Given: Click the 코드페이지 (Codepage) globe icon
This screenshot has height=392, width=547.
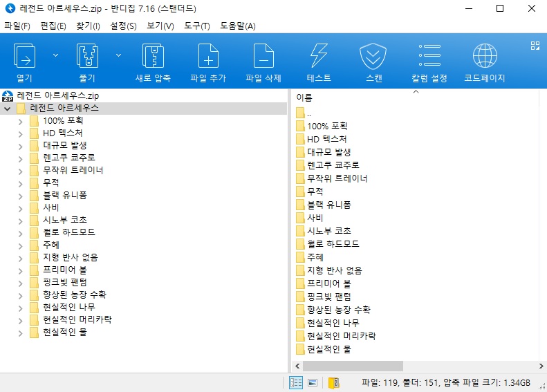Looking at the screenshot, I should coord(485,55).
